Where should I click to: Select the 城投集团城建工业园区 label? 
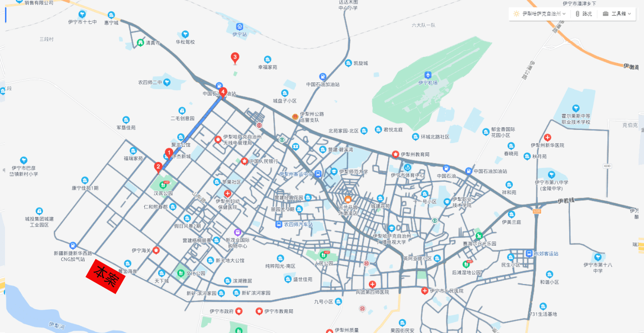[x=39, y=222]
